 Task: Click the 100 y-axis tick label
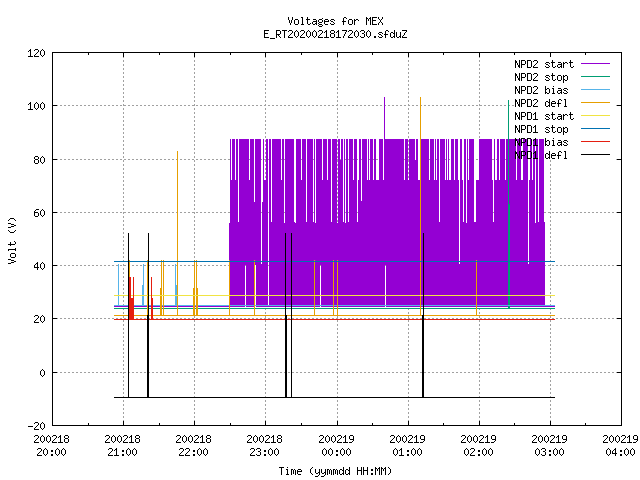pos(36,106)
